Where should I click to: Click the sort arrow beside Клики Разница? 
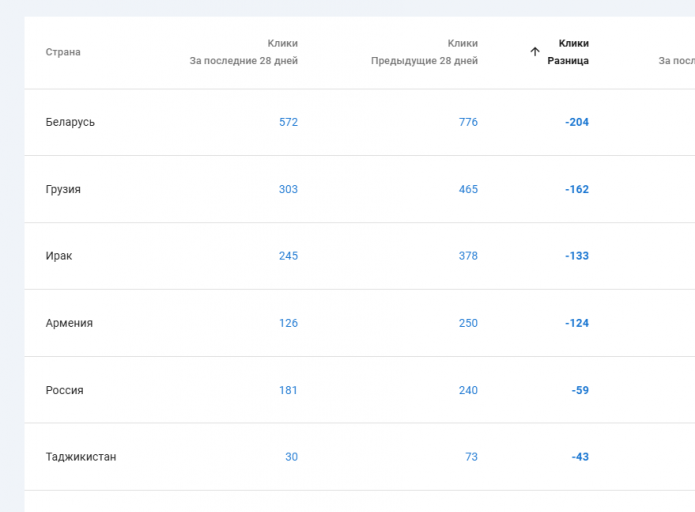click(535, 52)
